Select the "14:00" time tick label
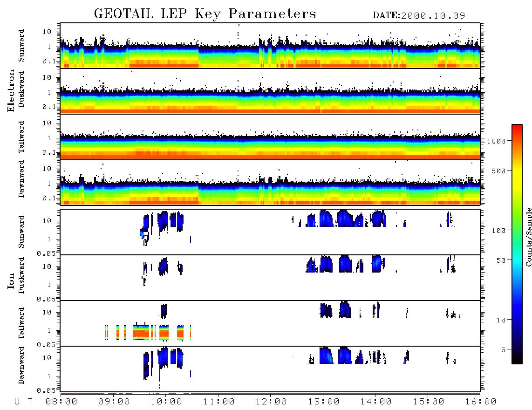 coord(376,402)
